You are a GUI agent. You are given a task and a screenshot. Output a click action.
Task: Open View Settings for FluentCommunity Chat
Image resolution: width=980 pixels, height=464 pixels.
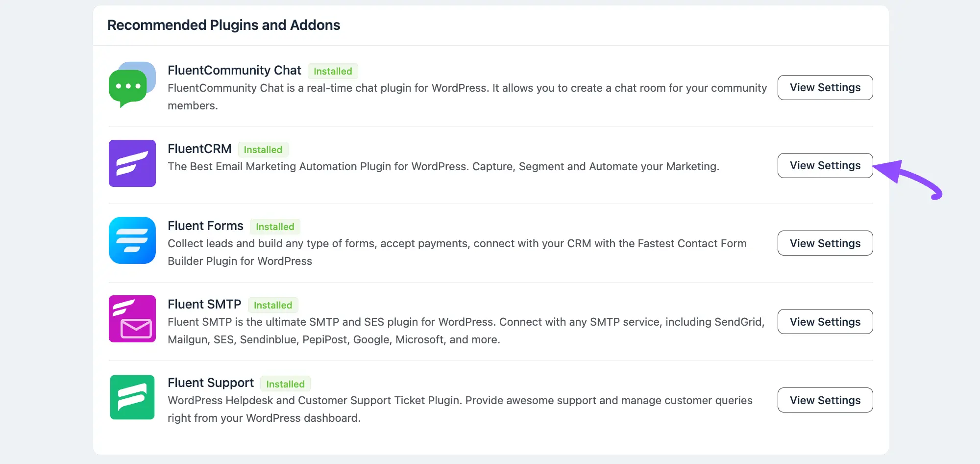pos(825,87)
